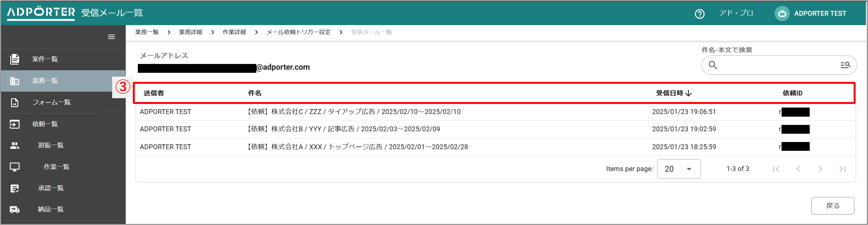Click sender ADPORTER TEST in 株式会社C row
Image resolution: width=868 pixels, height=225 pixels.
tap(165, 112)
